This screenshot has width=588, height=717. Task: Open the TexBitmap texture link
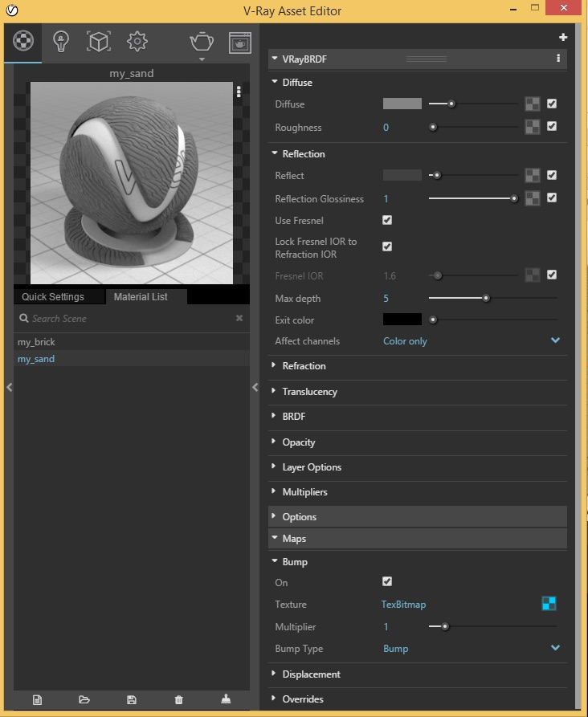[403, 604]
